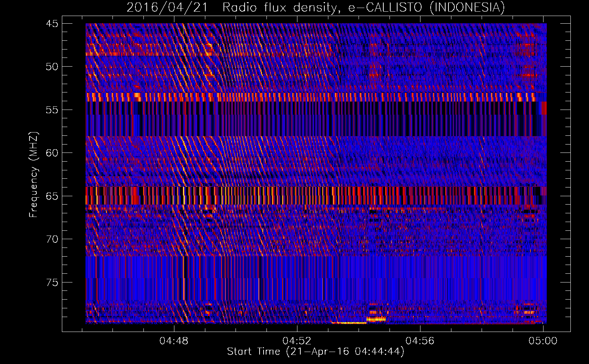Click the 55 frequency tick label
589x364 pixels.
pos(52,110)
